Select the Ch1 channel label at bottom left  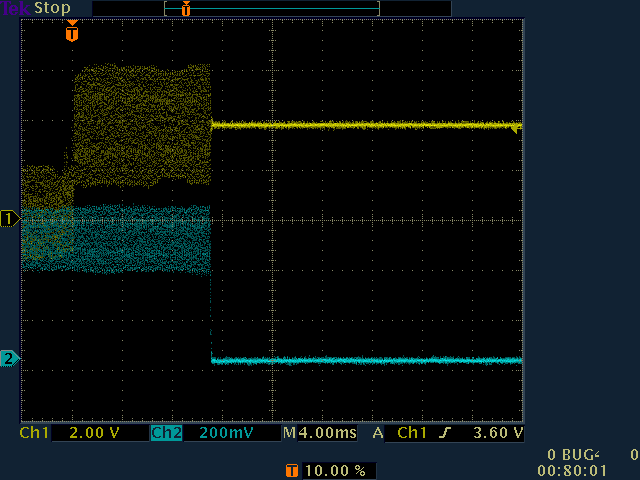[34, 433]
